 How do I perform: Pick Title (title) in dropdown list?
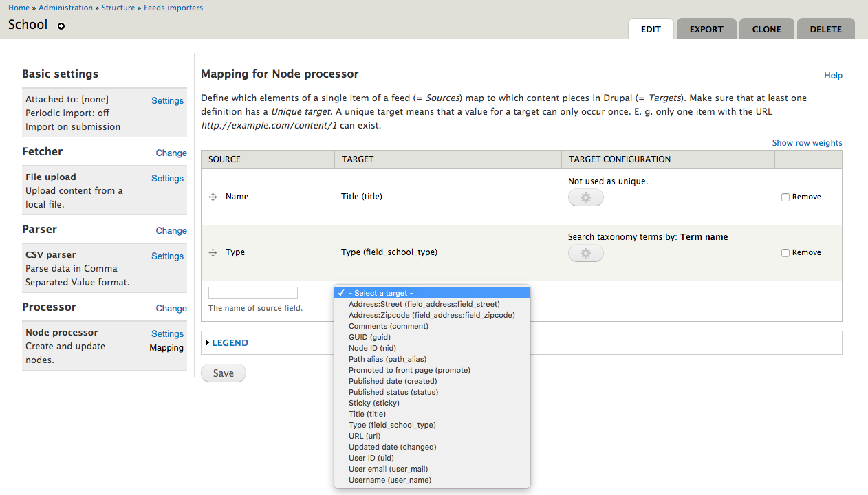click(432, 414)
